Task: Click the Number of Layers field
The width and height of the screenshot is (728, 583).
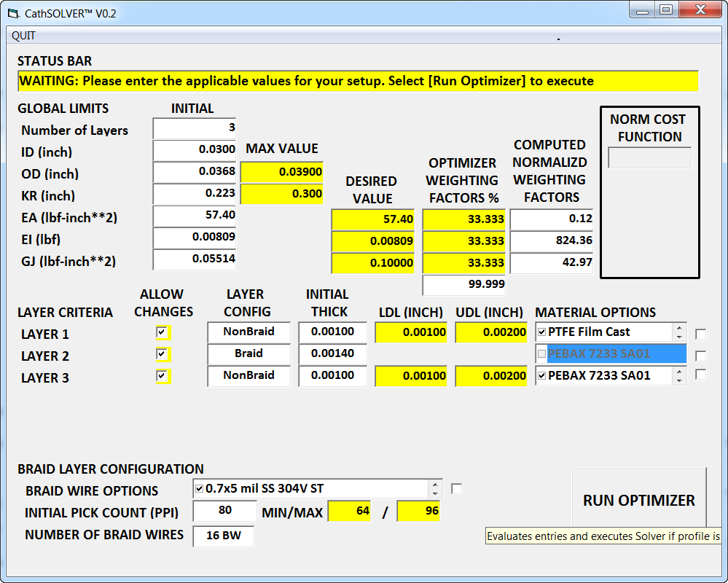Action: (195, 128)
